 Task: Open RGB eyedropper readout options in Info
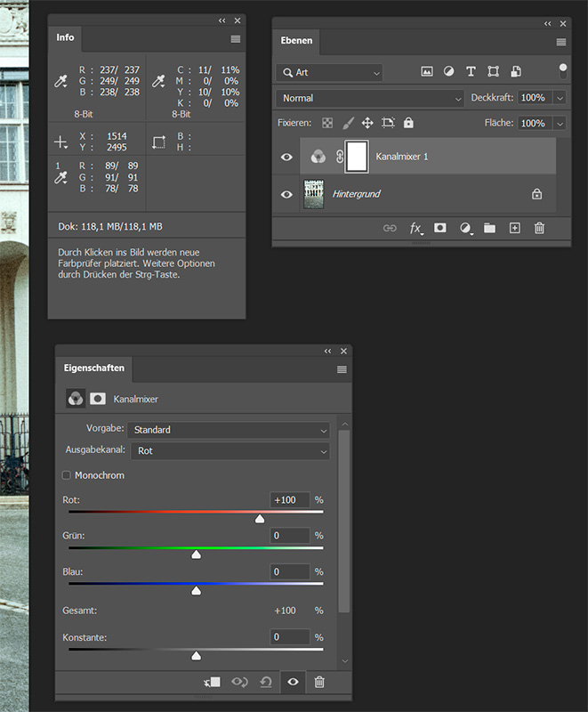60,81
